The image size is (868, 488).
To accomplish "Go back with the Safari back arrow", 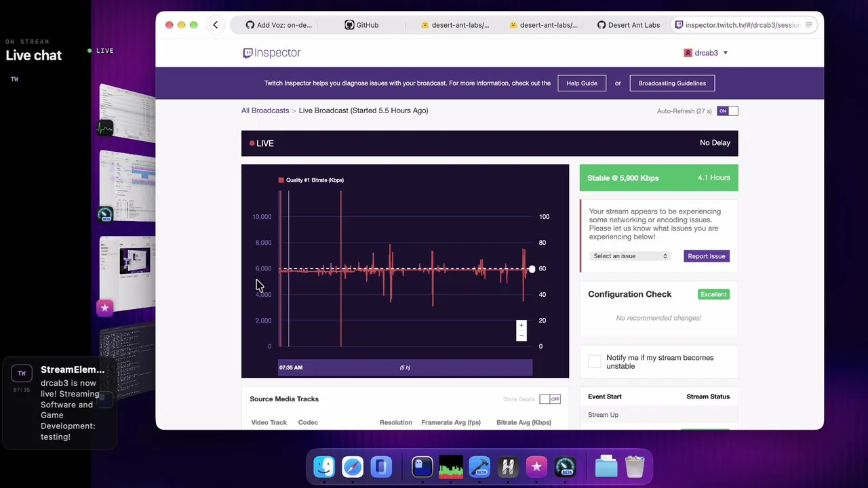I will click(x=216, y=25).
